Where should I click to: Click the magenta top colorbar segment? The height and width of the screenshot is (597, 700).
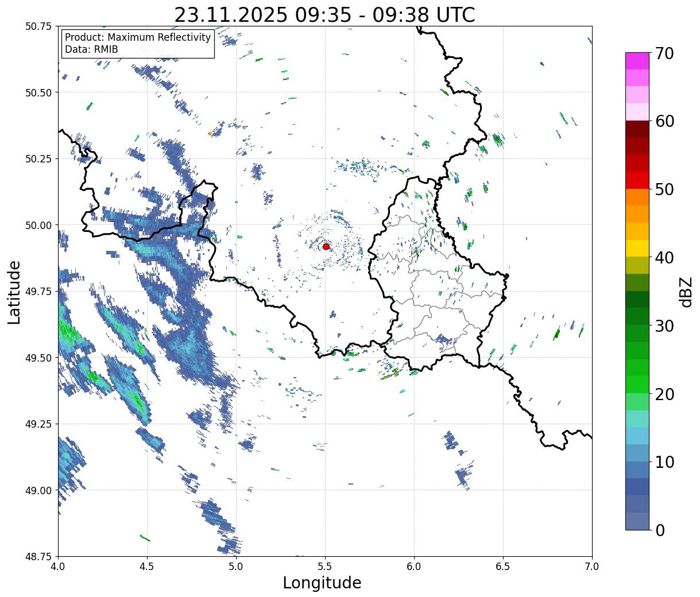(637, 61)
